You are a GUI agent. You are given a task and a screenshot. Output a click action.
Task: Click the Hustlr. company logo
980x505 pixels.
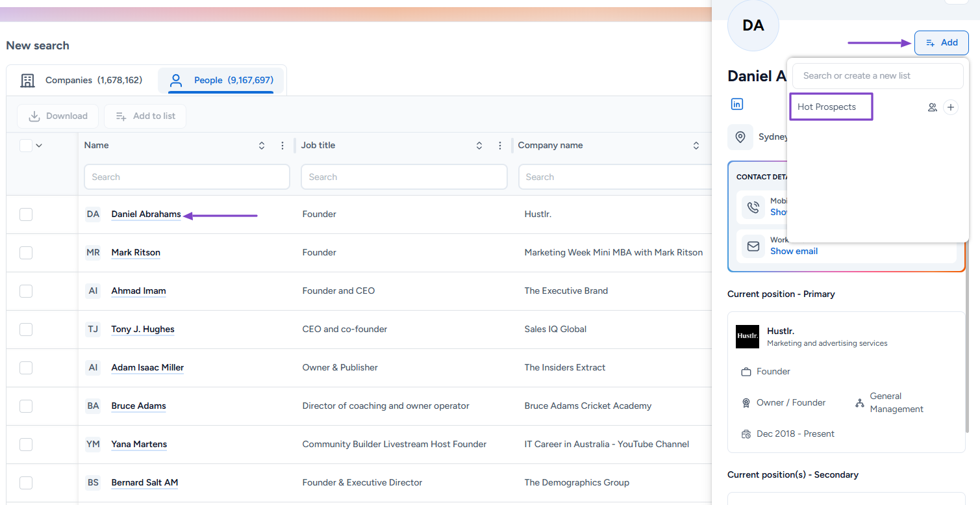[x=748, y=337]
